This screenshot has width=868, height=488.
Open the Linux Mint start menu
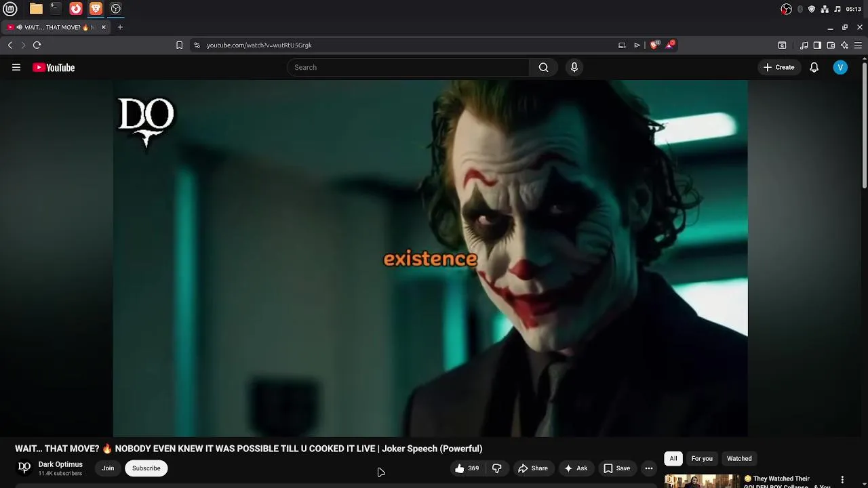[x=10, y=9]
